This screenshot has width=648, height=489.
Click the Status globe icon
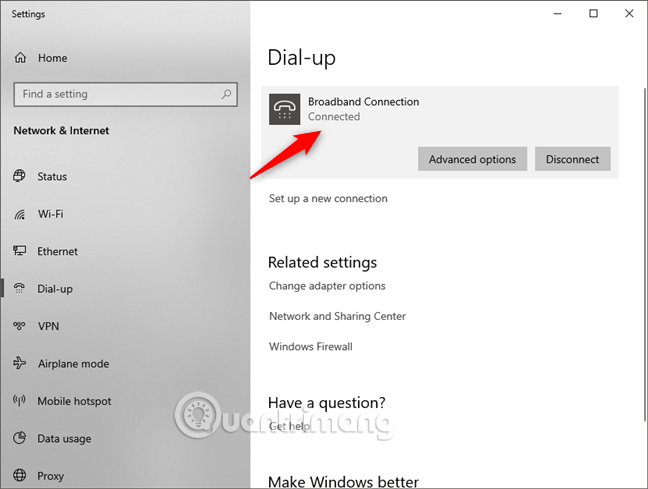pos(19,177)
